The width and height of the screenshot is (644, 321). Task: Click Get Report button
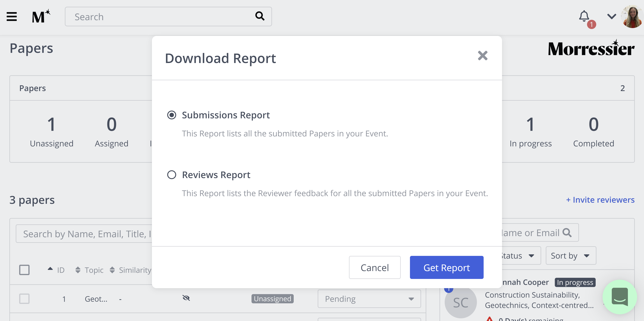pos(446,267)
